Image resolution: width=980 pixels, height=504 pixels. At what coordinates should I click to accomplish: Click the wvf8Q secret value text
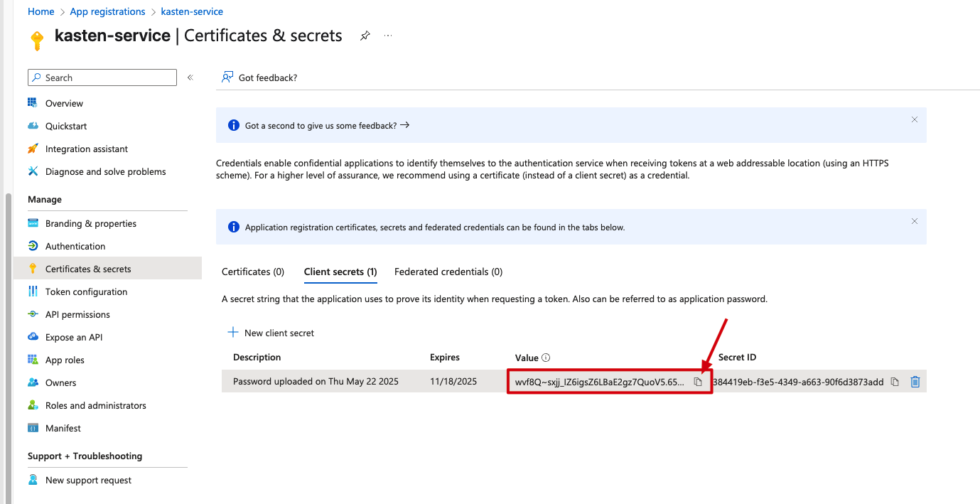pos(600,382)
